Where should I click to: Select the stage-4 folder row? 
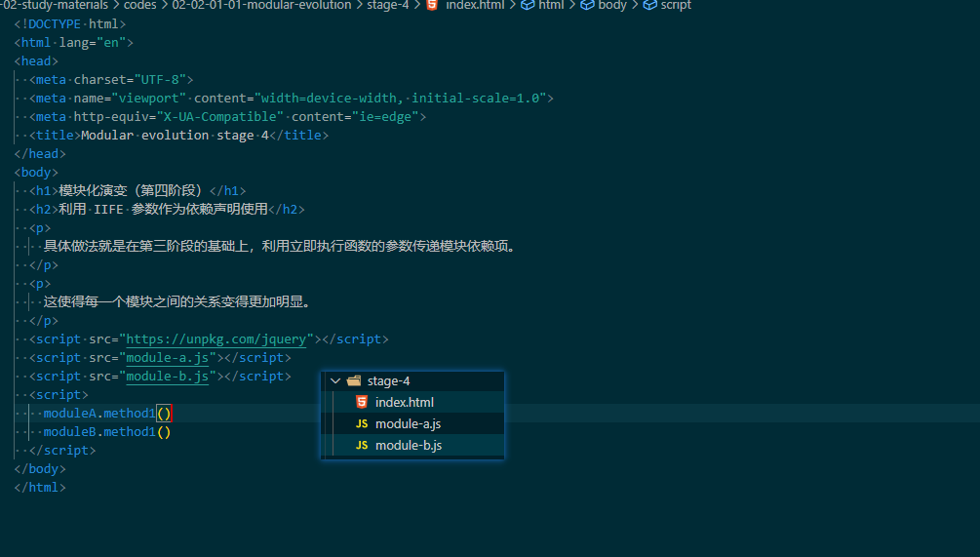(412, 380)
